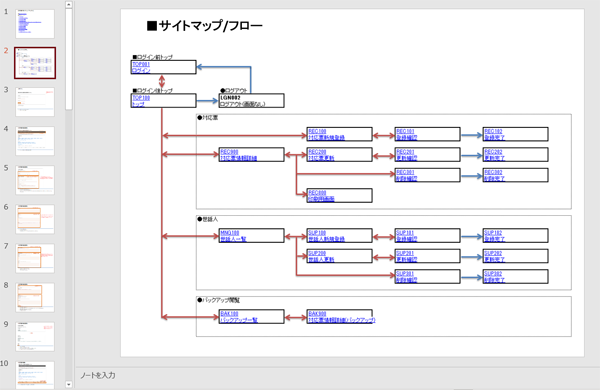The width and height of the screenshot is (600, 390).
Task: Click the slide title 'サイトマップ/フロー'
Action: [x=204, y=26]
